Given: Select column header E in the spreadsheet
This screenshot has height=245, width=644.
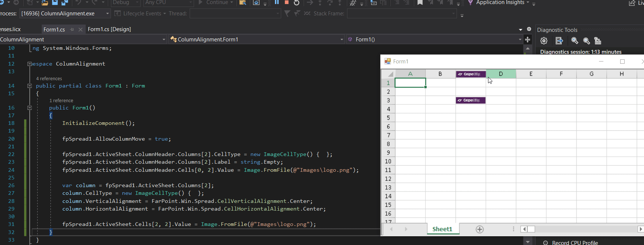Looking at the screenshot, I should 531,74.
